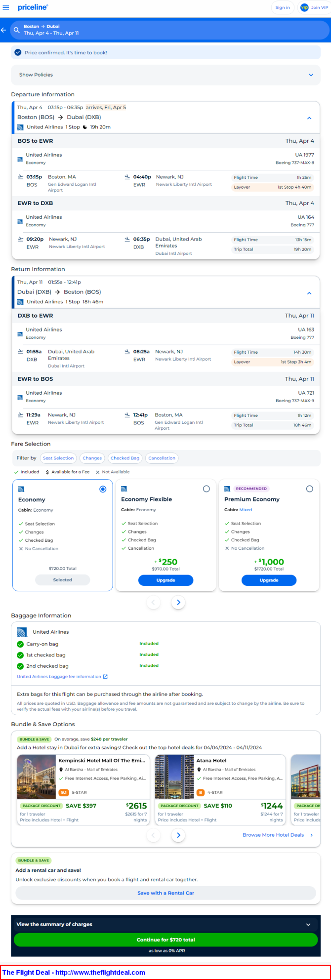The image size is (331, 980).
Task: Click green check icon beside Carry-on bag
Action: (20, 644)
